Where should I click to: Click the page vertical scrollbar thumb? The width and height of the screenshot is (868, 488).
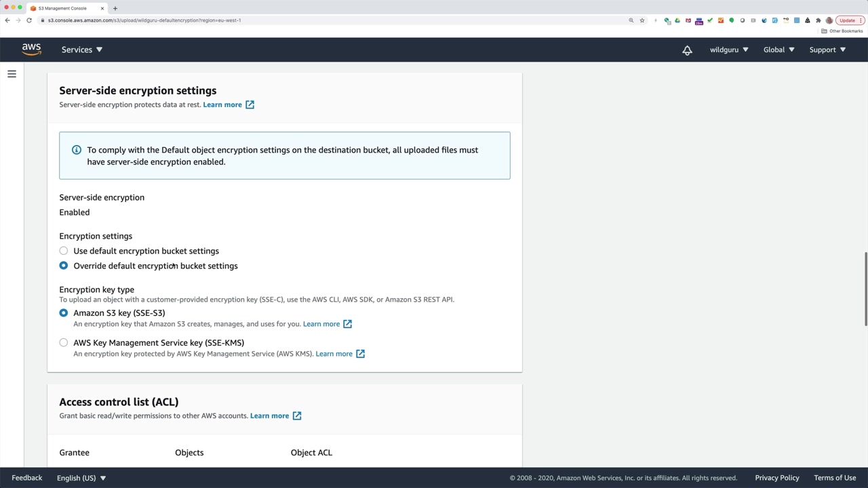pyautogui.click(x=865, y=289)
